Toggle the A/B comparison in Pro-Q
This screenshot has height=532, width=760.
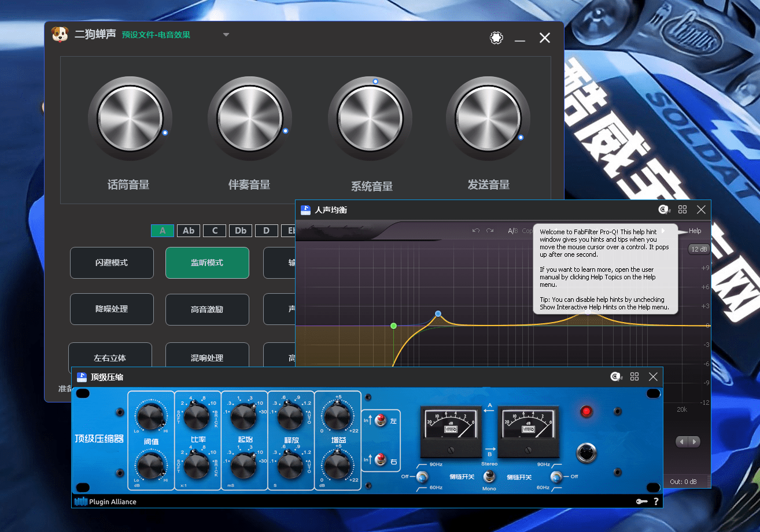tap(512, 231)
